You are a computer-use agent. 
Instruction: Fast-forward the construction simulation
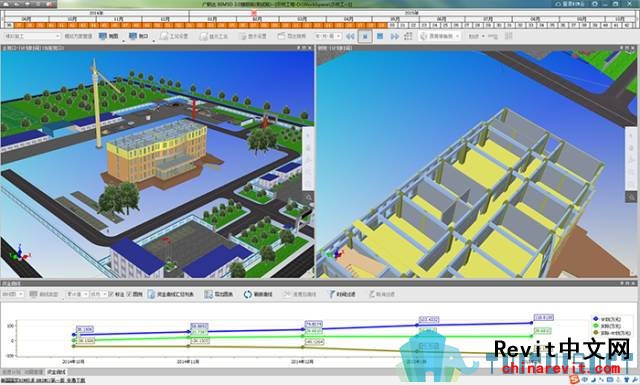coord(395,36)
